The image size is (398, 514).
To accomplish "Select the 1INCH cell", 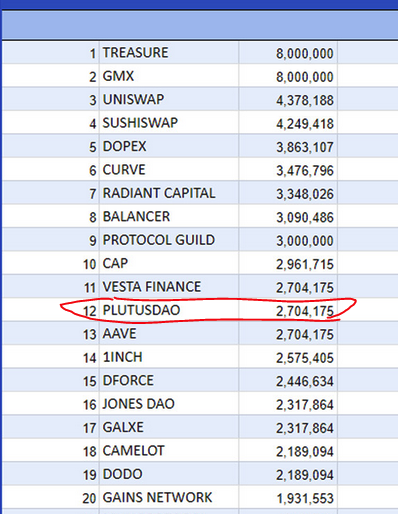I will coord(169,356).
